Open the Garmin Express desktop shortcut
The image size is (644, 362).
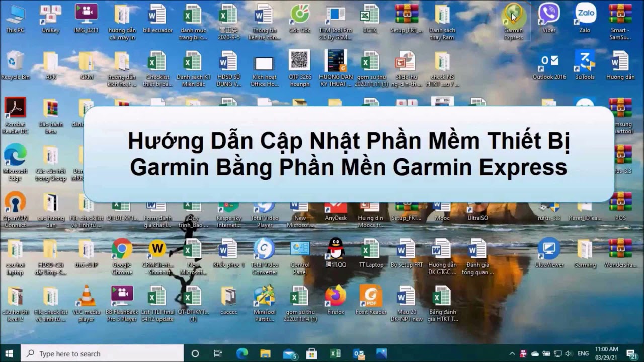[514, 22]
